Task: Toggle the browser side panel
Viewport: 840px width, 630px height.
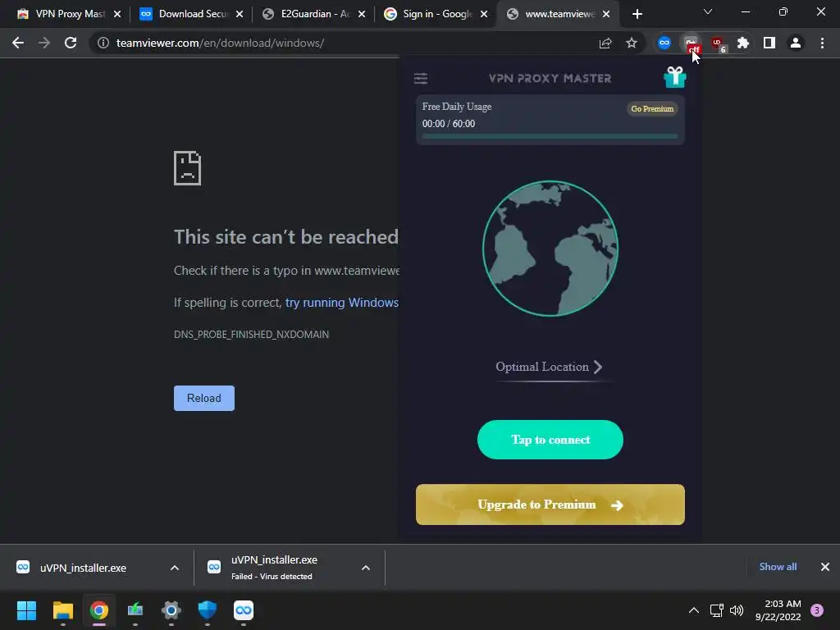Action: tap(769, 43)
